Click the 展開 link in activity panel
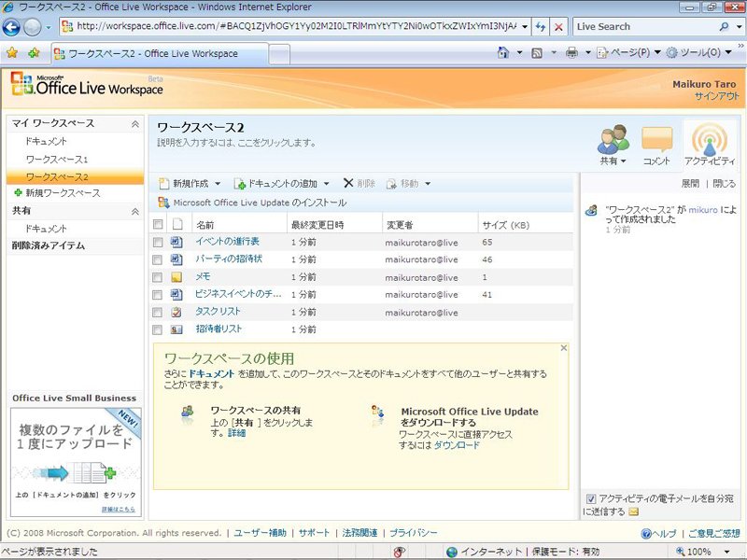Viewport: 747px width, 560px height. [x=690, y=184]
